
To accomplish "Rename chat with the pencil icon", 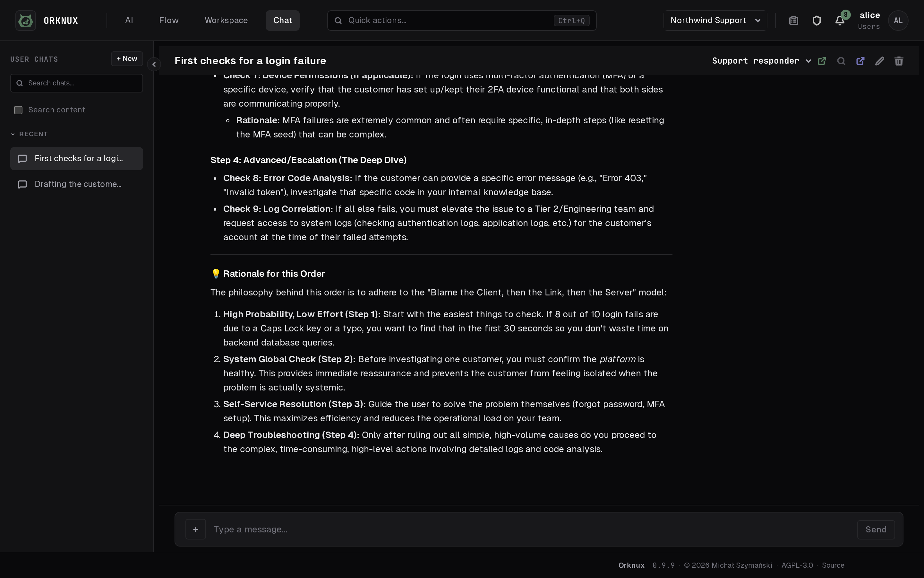I will click(880, 61).
